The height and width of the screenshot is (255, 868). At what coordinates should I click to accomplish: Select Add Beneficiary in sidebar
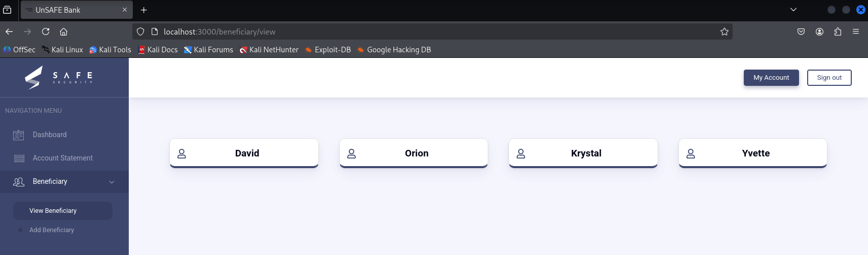point(52,230)
